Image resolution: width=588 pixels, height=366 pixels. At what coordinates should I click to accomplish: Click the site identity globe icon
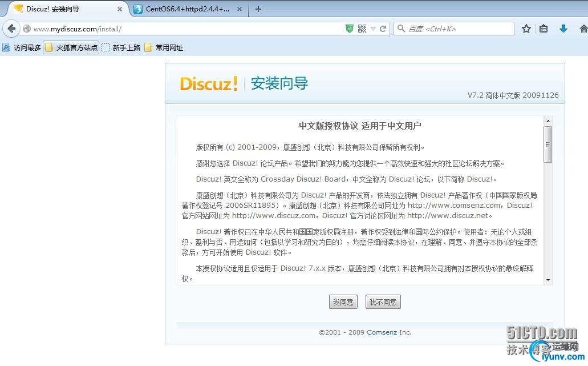[26, 29]
